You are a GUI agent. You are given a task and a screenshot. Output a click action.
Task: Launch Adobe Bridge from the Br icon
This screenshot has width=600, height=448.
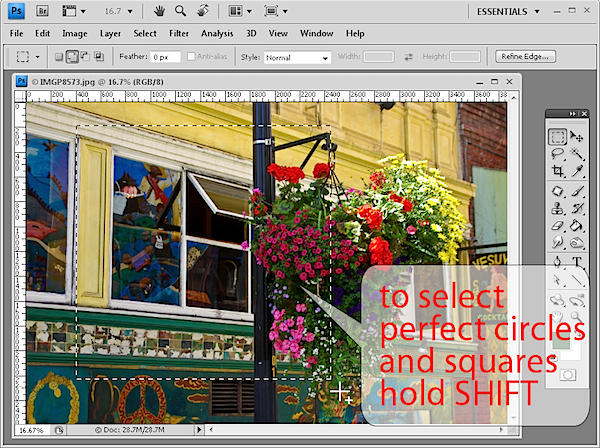42,11
